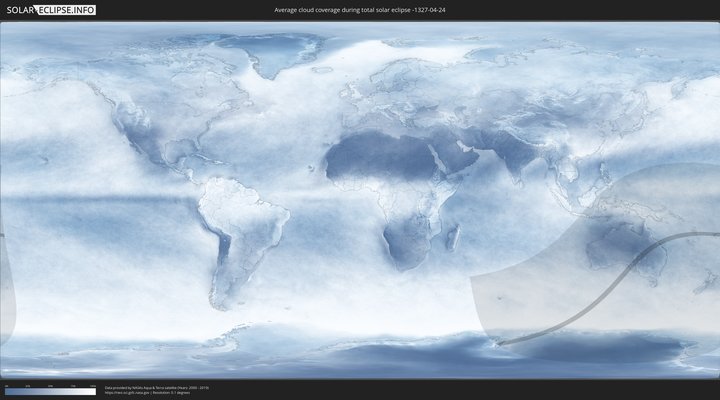This screenshot has width=720, height=400.
Task: Click the white ECLIPSE.INFO logo box
Action: click(x=67, y=9)
